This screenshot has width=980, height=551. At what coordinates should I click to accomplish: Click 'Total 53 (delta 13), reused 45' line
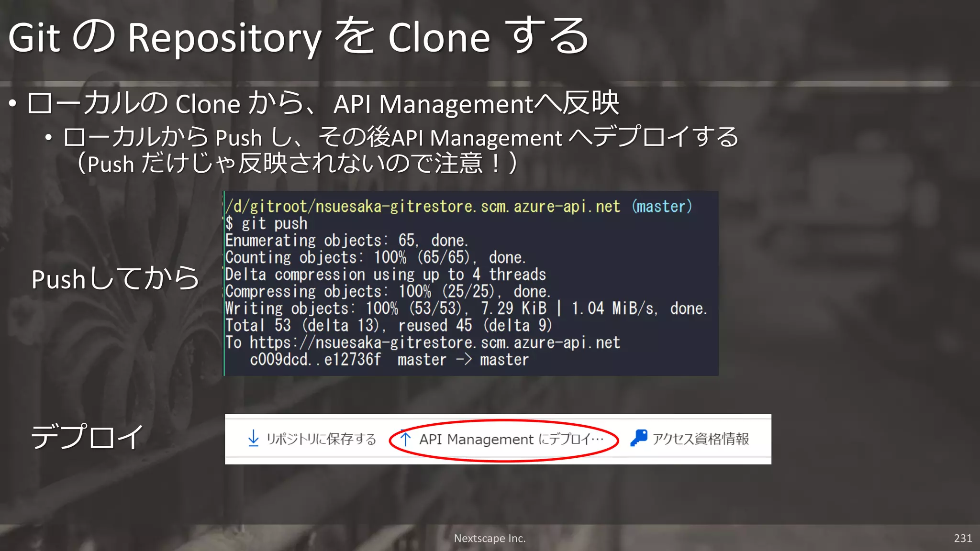point(389,326)
